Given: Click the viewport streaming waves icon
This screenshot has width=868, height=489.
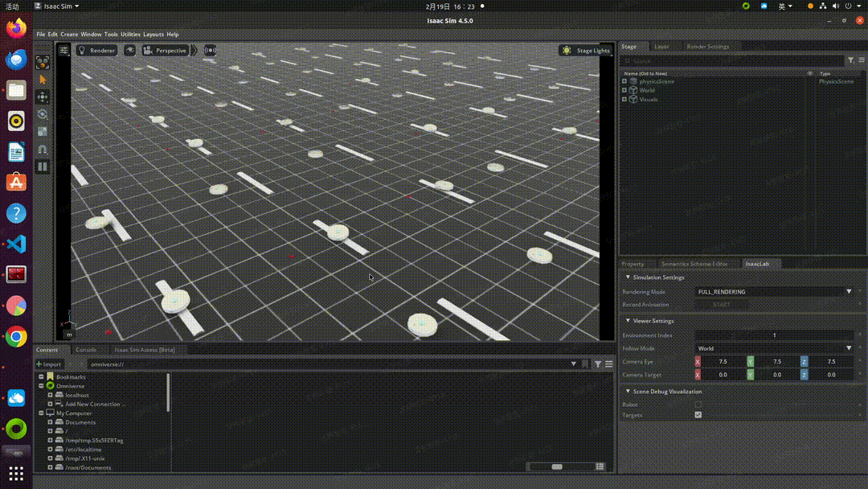Looking at the screenshot, I should (x=210, y=51).
